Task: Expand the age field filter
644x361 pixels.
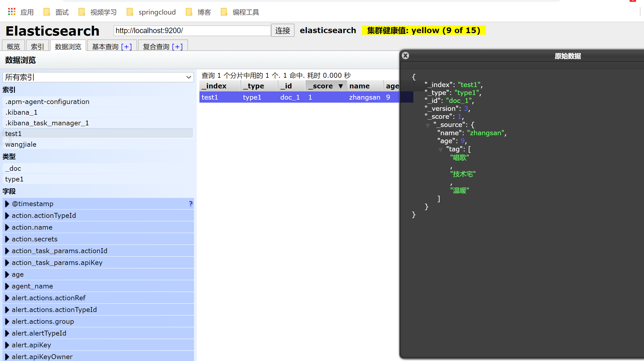Action: (x=7, y=274)
